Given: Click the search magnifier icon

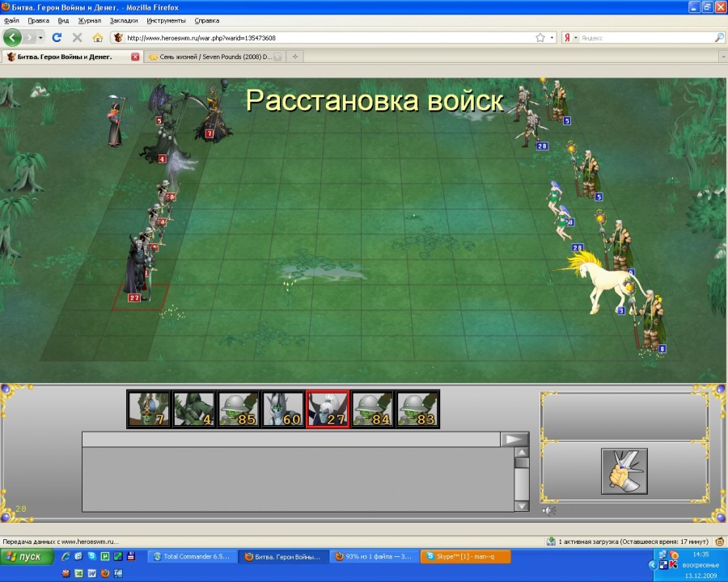Looking at the screenshot, I should [x=719, y=38].
